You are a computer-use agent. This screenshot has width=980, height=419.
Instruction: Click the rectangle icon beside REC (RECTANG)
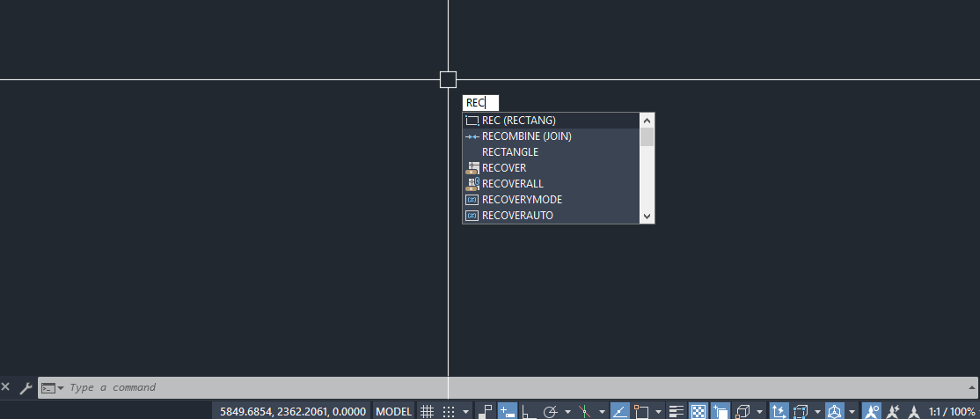(472, 120)
